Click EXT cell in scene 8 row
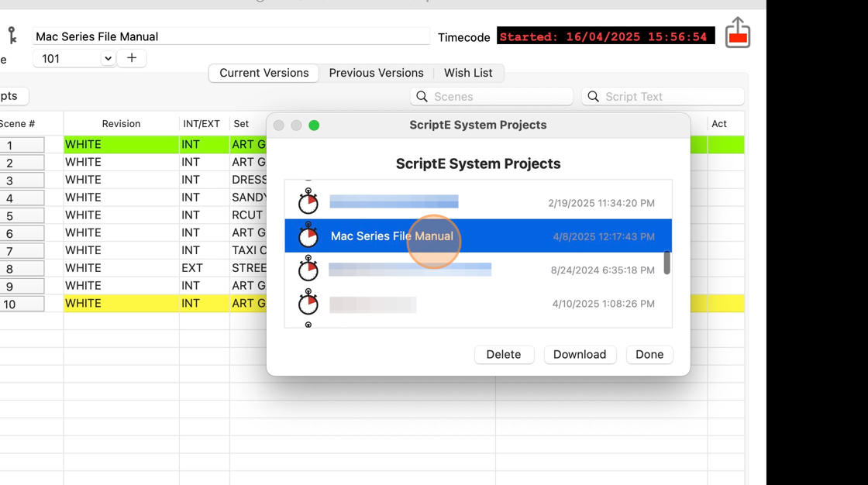This screenshot has width=868, height=485. [205, 268]
